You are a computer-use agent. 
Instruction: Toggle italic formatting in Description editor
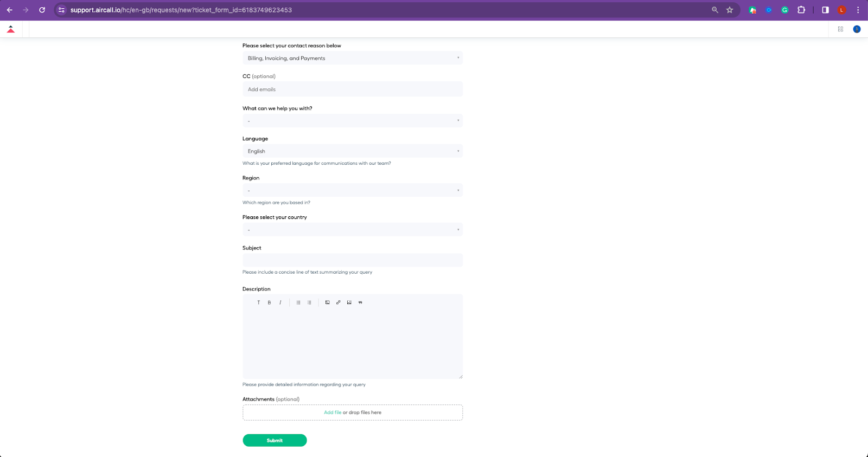click(x=280, y=302)
